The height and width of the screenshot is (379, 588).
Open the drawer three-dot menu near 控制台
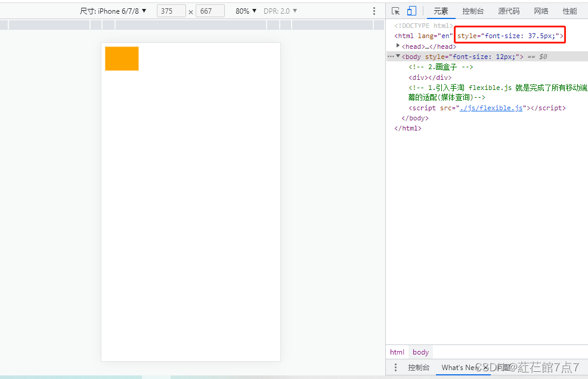click(395, 368)
